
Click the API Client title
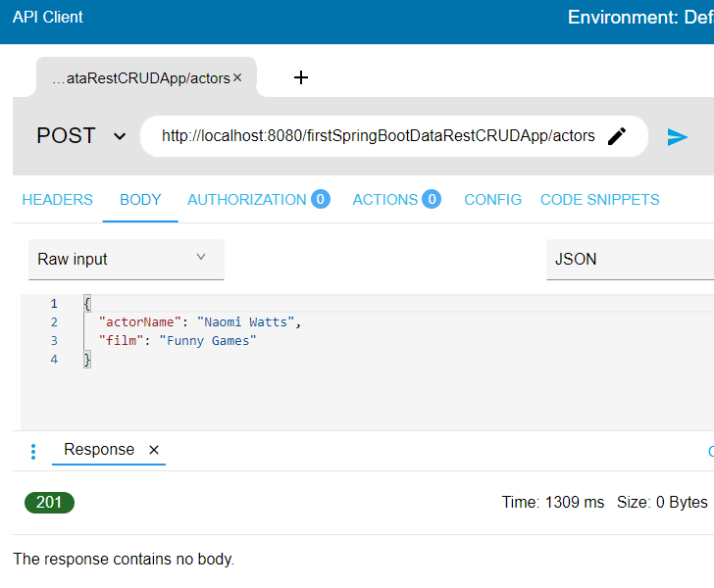point(48,18)
